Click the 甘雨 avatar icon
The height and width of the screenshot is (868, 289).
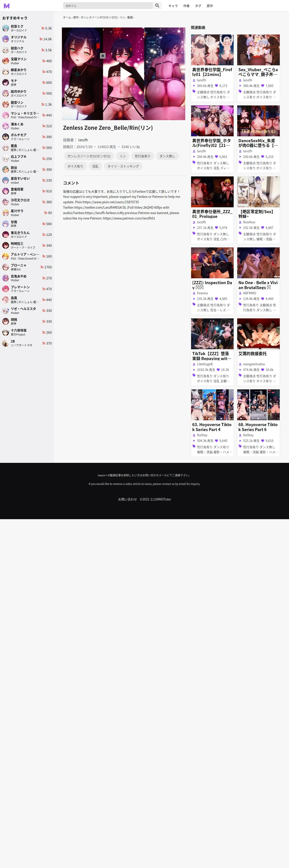6,224
